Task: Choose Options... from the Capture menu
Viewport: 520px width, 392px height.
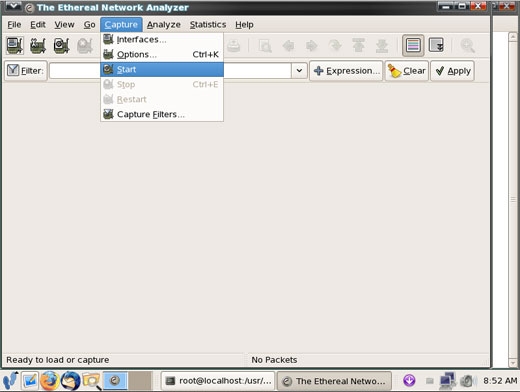Action: click(162, 54)
